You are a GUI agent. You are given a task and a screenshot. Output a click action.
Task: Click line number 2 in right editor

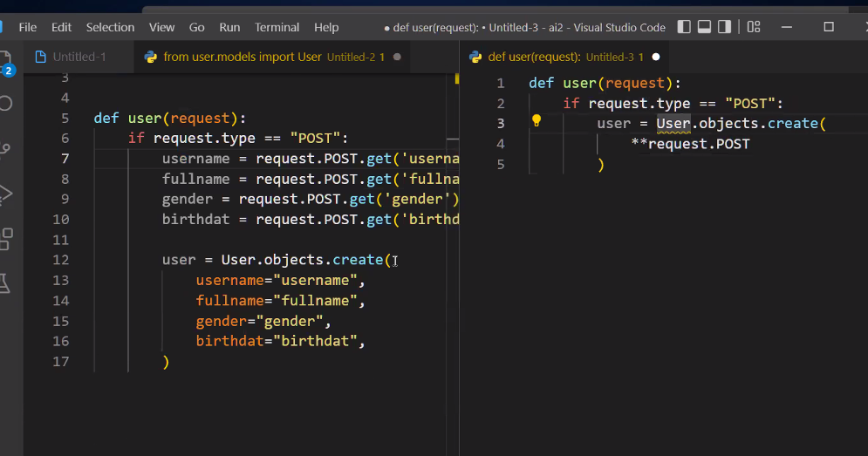click(501, 104)
